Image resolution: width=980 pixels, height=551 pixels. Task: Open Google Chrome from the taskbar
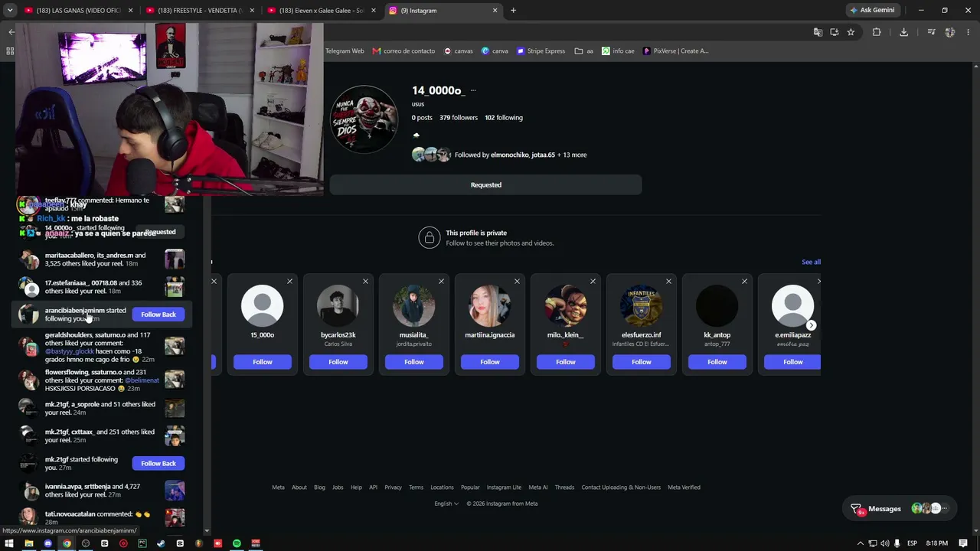tap(67, 543)
